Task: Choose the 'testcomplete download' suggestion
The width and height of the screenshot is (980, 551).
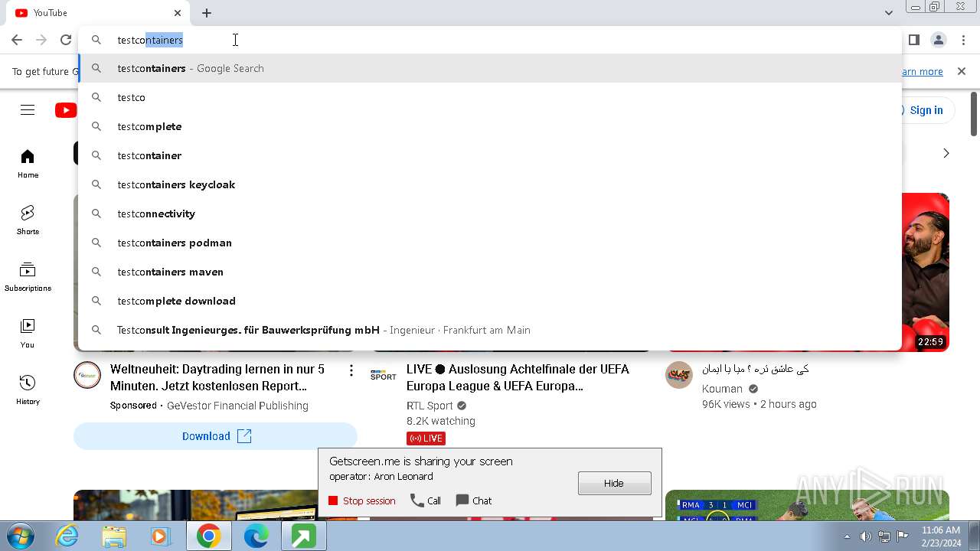Action: 490,301
